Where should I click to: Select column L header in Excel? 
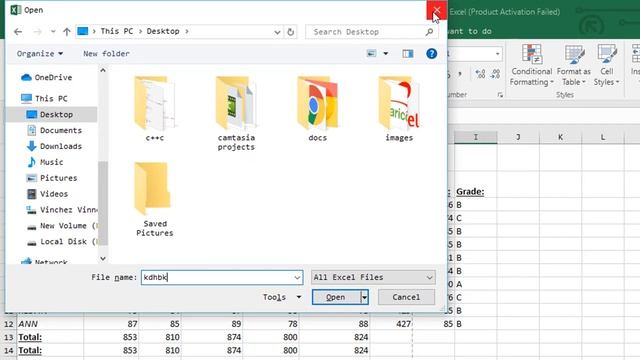click(603, 138)
